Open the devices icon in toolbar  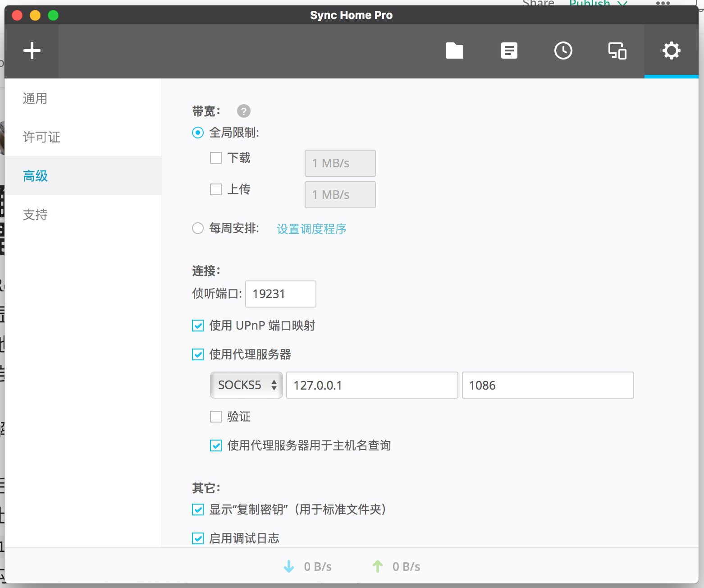pos(617,51)
